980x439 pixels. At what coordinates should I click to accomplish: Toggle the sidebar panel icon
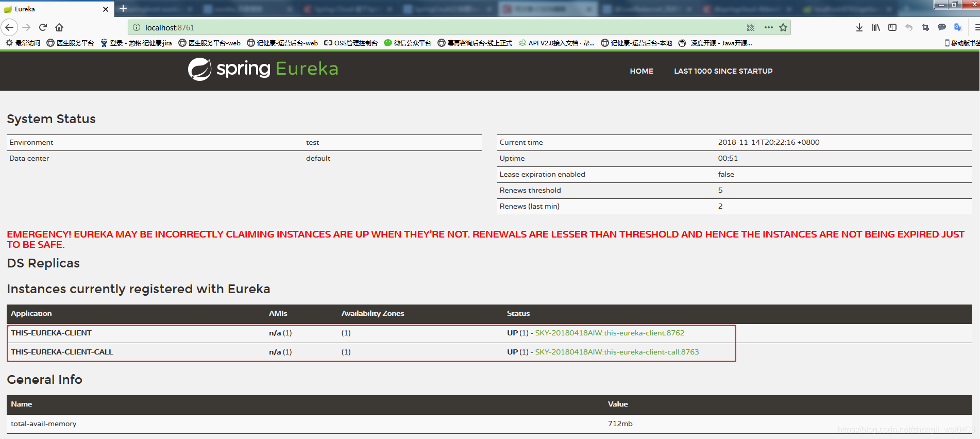coord(892,27)
